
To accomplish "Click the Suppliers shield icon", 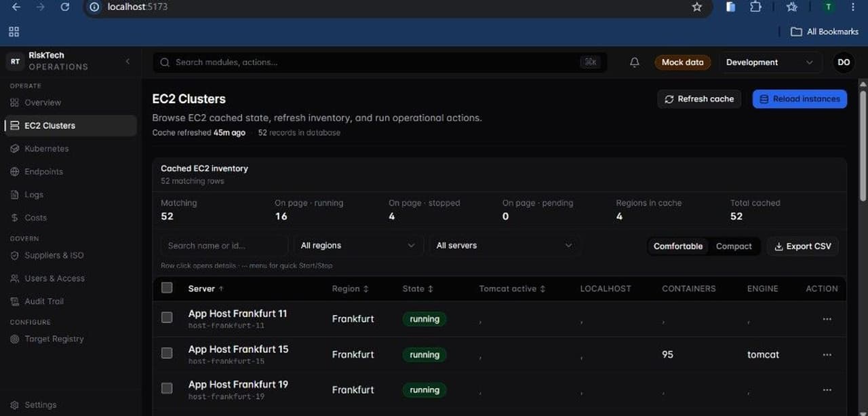I will click(15, 255).
